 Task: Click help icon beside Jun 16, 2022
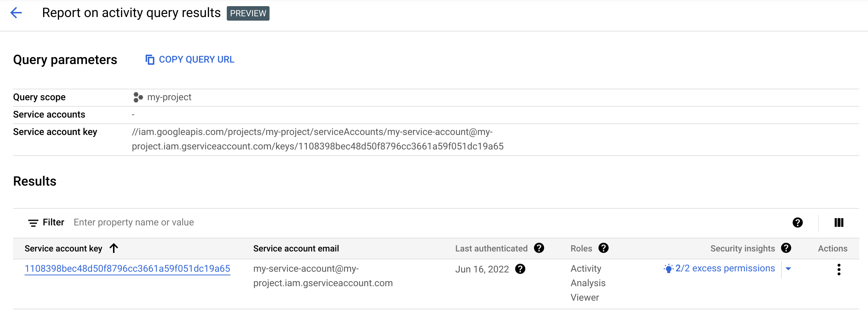520,269
